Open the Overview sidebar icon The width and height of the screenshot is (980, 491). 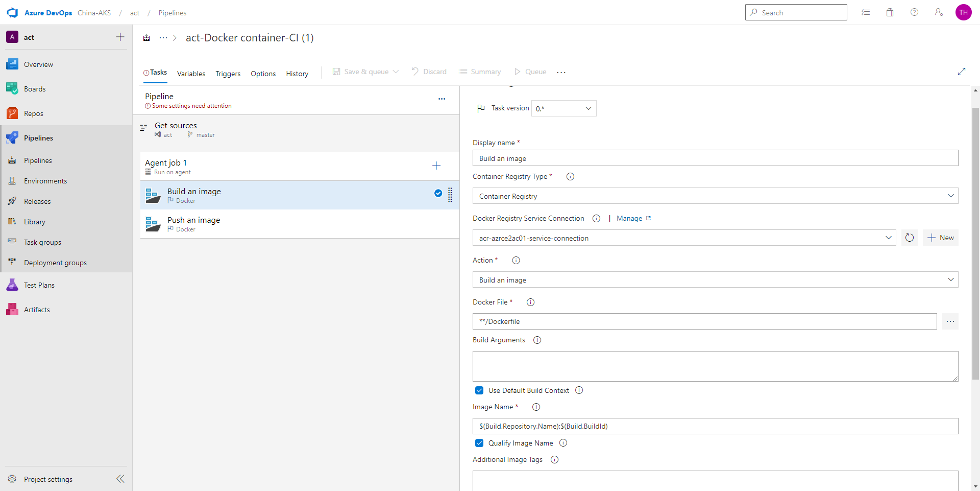click(12, 64)
